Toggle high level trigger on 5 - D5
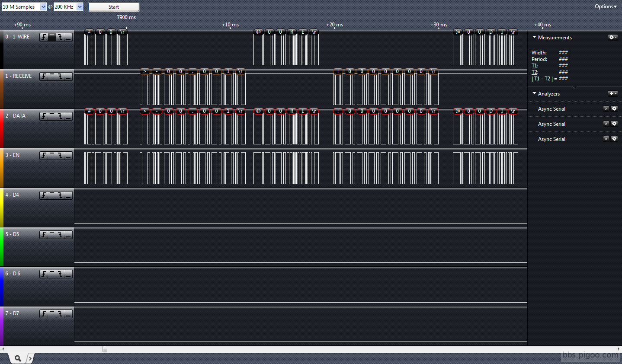Screen dimensions: 622x364 click(x=52, y=235)
